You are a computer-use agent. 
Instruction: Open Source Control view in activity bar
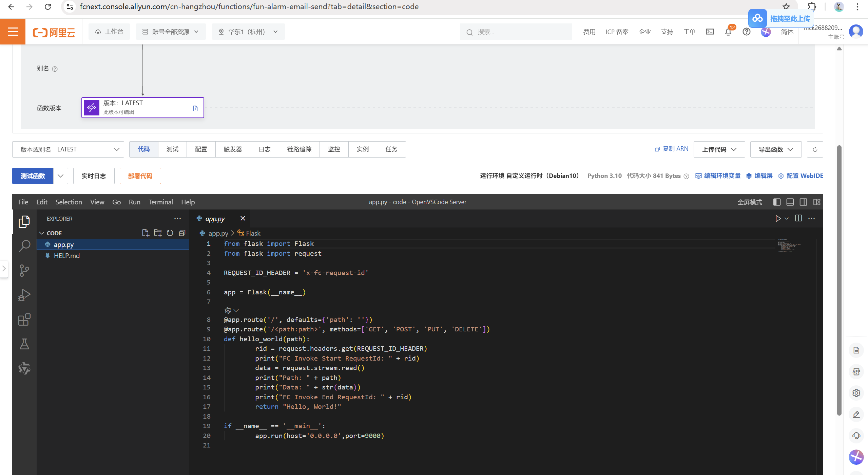point(24,271)
